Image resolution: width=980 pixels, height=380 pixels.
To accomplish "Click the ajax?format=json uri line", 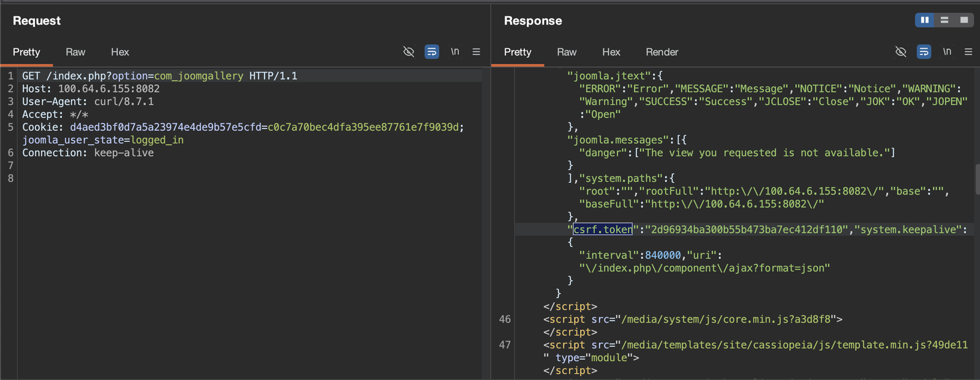I will coord(704,268).
